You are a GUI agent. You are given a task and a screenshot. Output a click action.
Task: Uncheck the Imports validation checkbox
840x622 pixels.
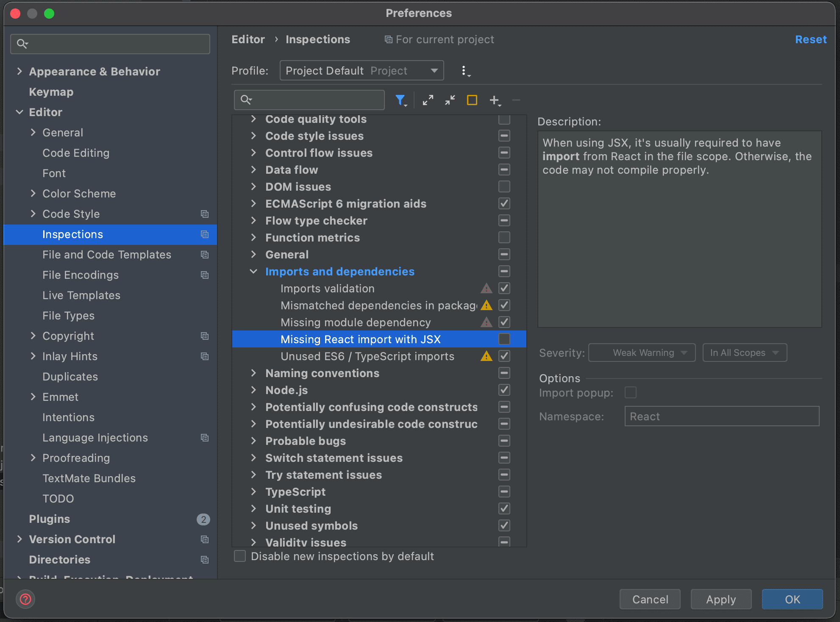tap(504, 288)
